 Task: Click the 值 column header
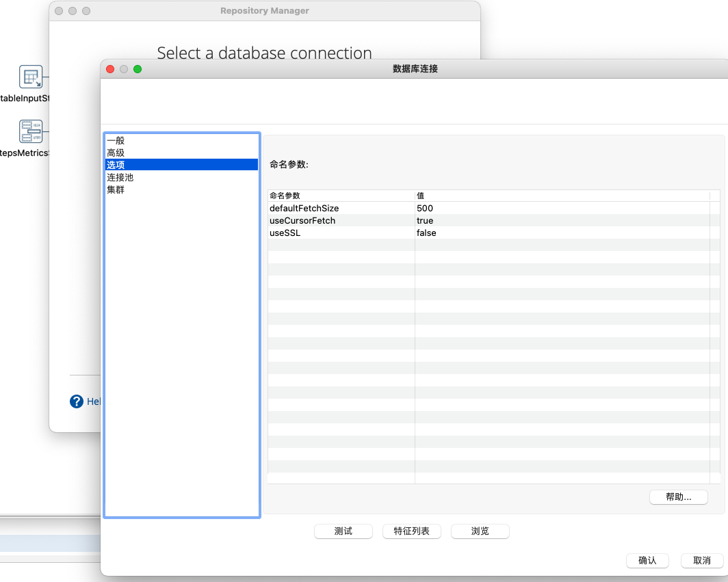click(562, 196)
